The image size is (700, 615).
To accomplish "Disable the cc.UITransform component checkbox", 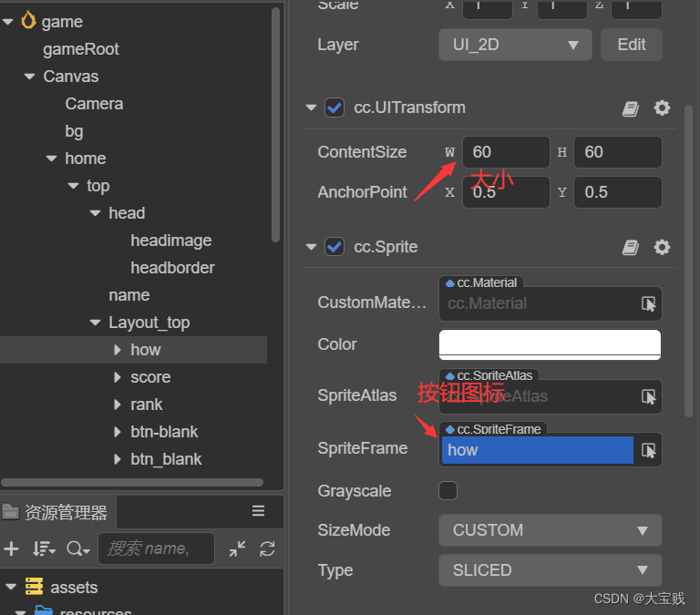I will (335, 108).
